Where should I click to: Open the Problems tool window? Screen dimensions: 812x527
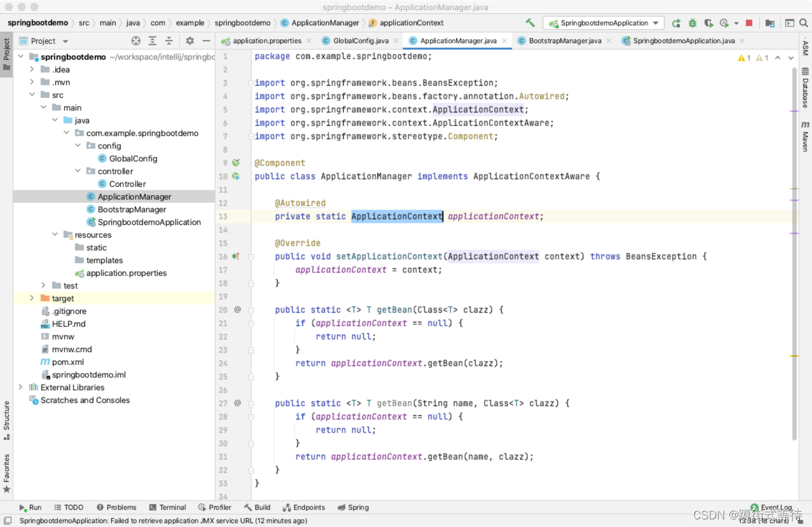tap(116, 507)
